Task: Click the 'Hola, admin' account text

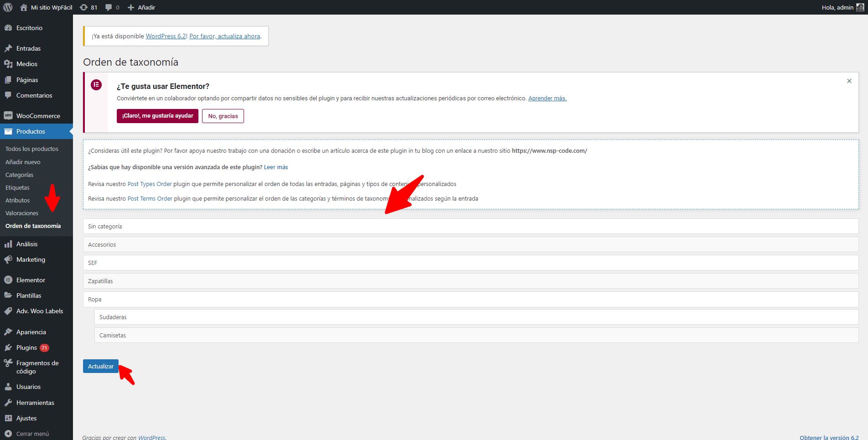Action: (x=837, y=7)
